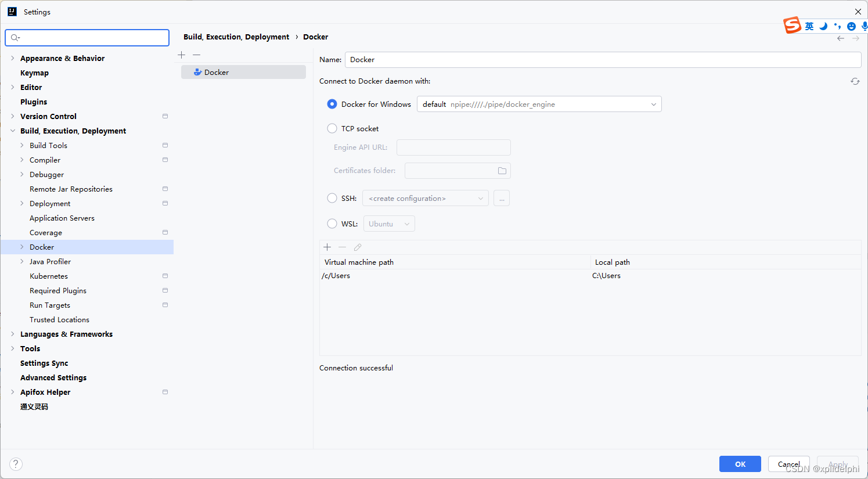
Task: Expand the Deployment node
Action: [x=22, y=203]
